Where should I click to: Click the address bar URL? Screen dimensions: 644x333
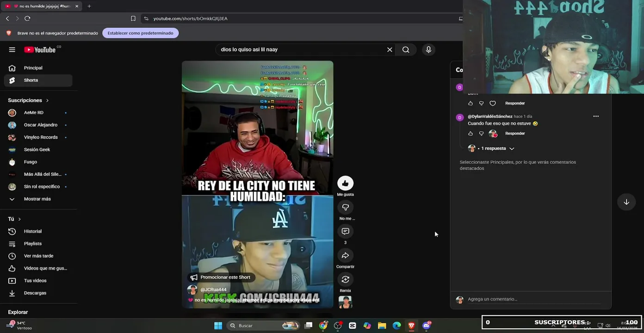pyautogui.click(x=190, y=18)
